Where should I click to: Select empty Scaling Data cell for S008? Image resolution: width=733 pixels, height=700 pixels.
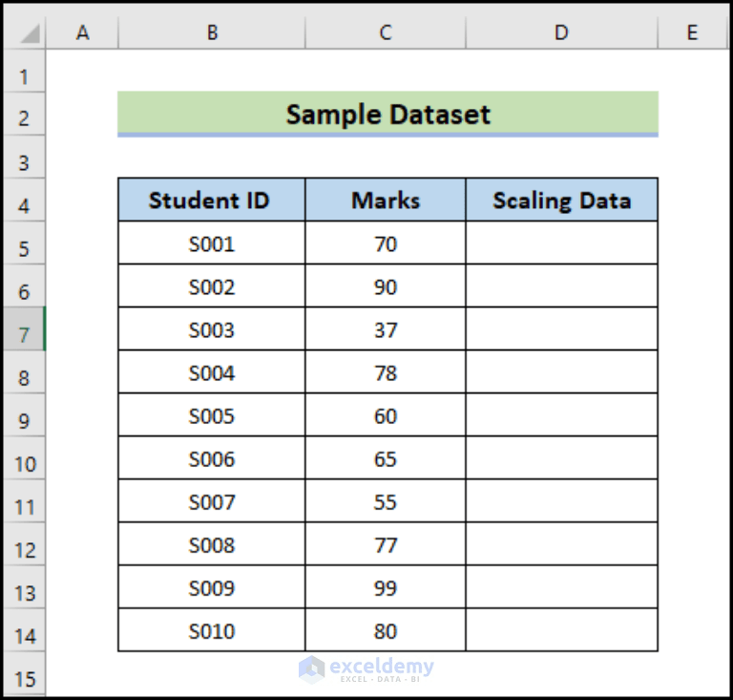pos(561,543)
